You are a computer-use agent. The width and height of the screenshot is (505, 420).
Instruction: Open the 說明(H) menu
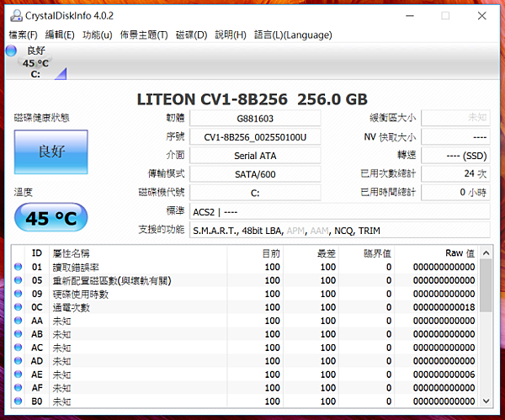point(231,35)
